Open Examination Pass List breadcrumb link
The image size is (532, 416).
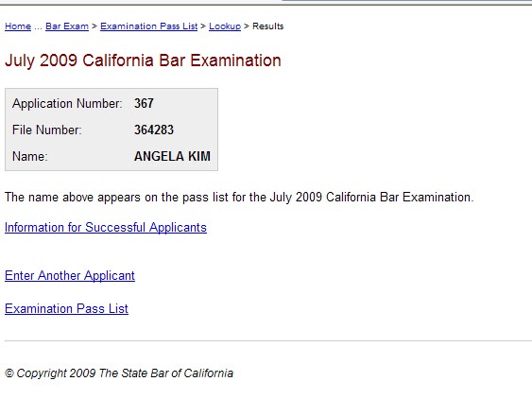tap(148, 26)
